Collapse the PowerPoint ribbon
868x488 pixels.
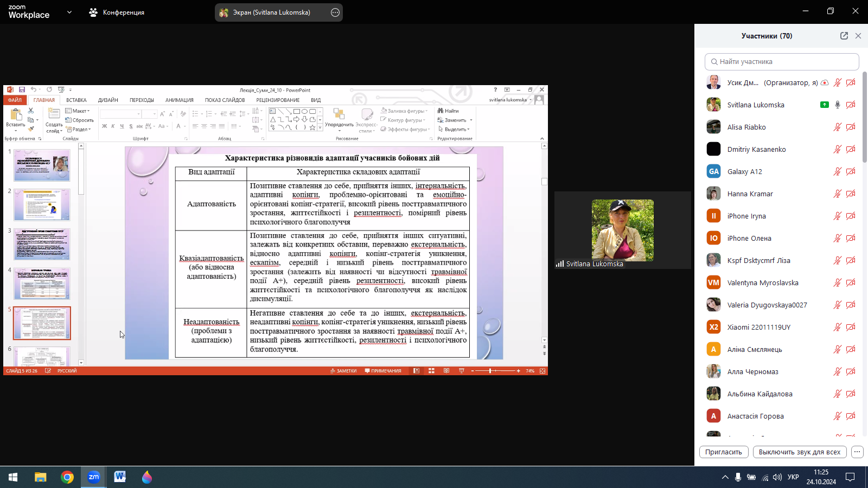(x=542, y=138)
